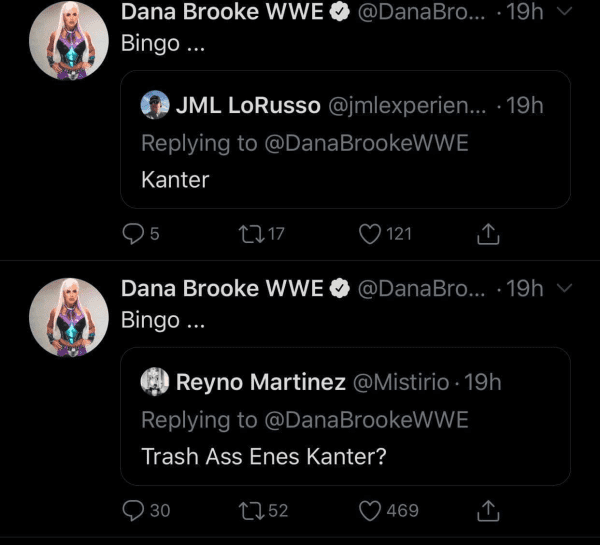Share the second Dana Brooke tweet

click(488, 511)
